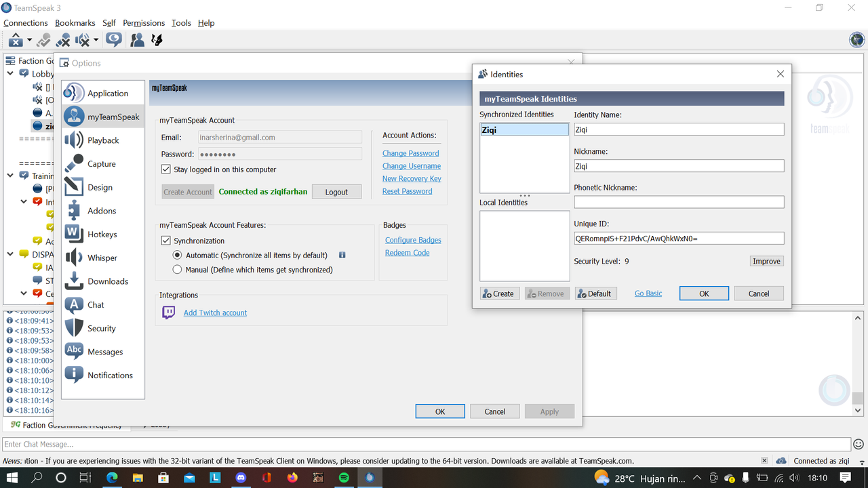Open the Playback options category

(103, 140)
